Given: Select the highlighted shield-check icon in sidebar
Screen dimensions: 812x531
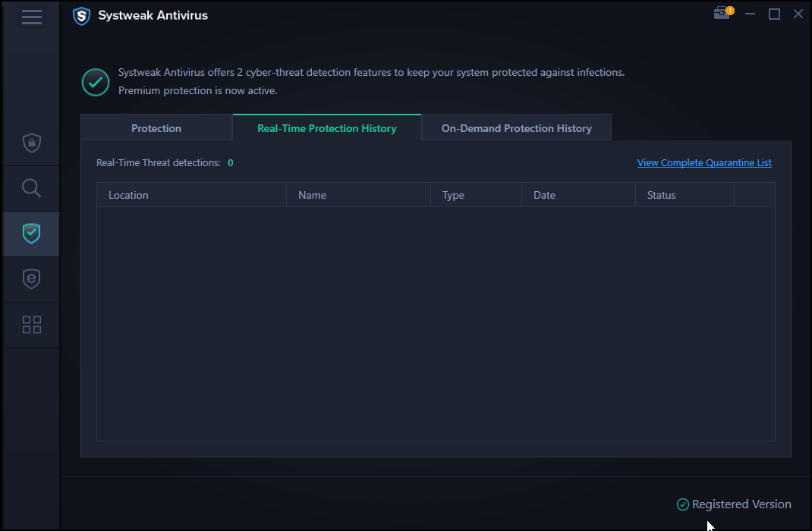Looking at the screenshot, I should 31,234.
